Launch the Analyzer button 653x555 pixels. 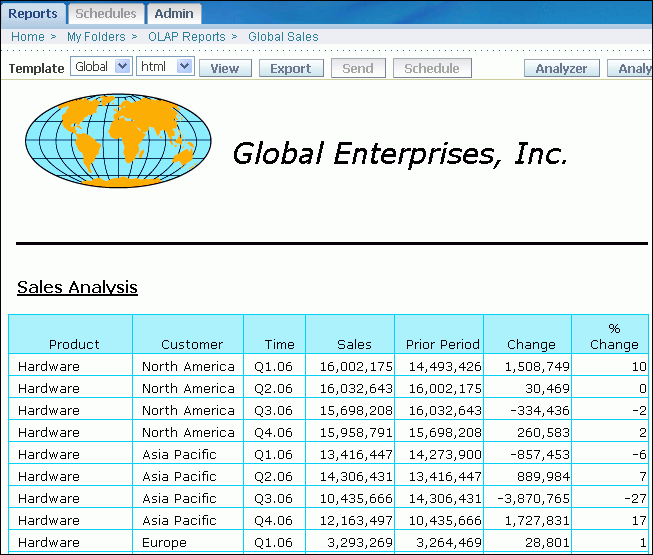point(561,68)
